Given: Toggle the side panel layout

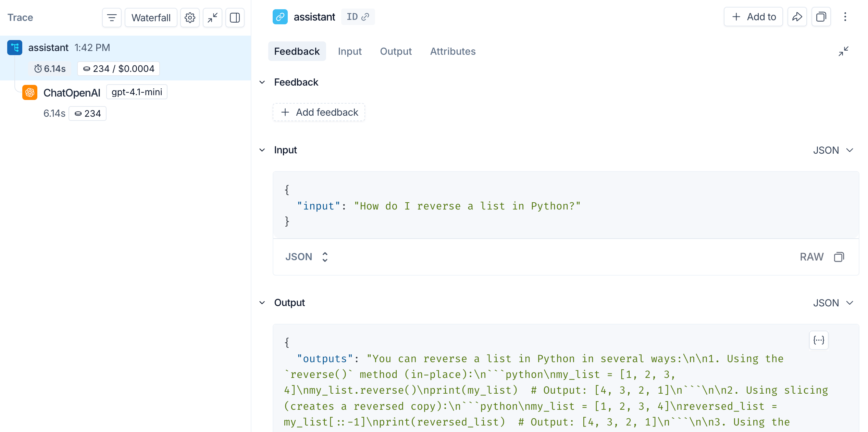Looking at the screenshot, I should [x=235, y=17].
